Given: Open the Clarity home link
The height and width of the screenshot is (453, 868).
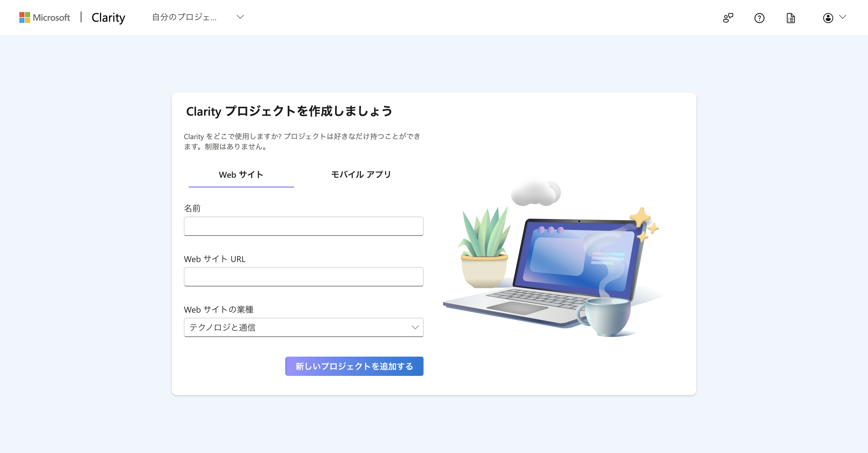Looking at the screenshot, I should (108, 17).
